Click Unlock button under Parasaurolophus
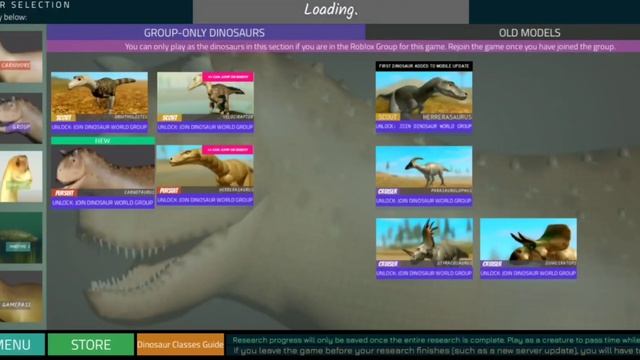 click(x=424, y=201)
